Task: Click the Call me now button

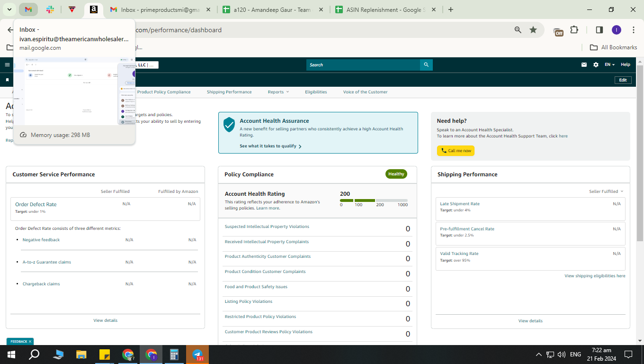Action: [x=456, y=151]
